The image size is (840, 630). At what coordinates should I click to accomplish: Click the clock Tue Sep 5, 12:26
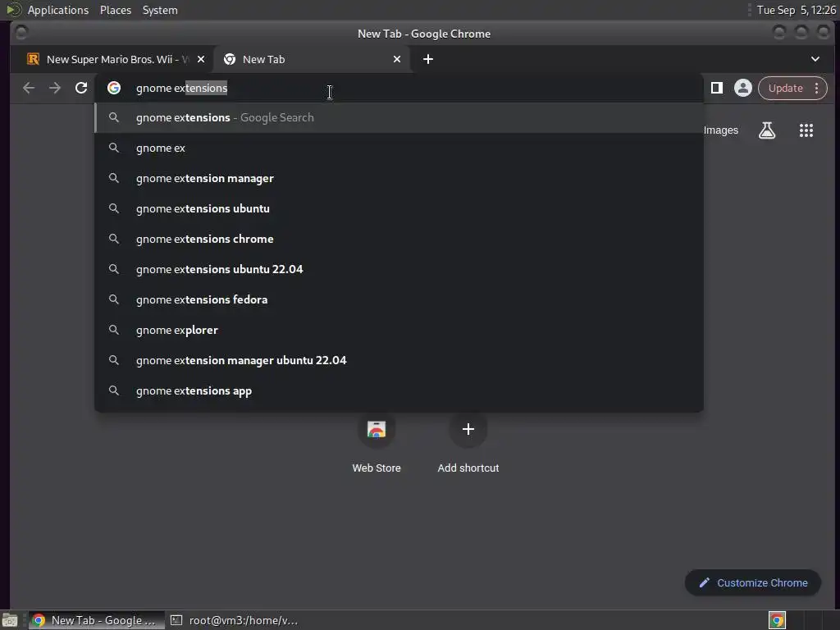[796, 10]
